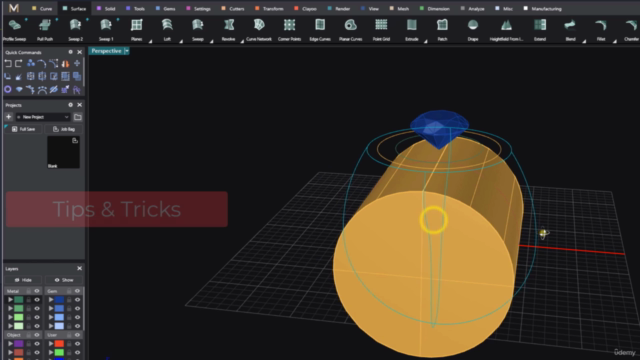Pick the green User layer color swatch
The image size is (640, 360).
coord(59,352)
